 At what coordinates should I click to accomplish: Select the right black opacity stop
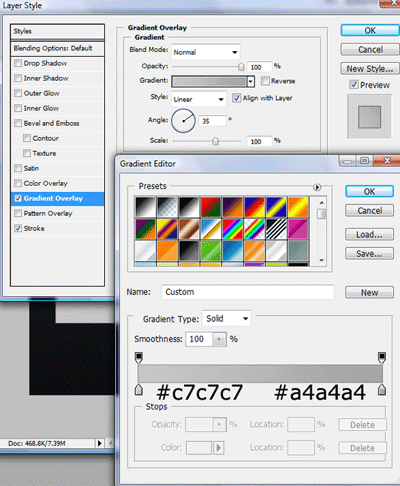[x=382, y=357]
